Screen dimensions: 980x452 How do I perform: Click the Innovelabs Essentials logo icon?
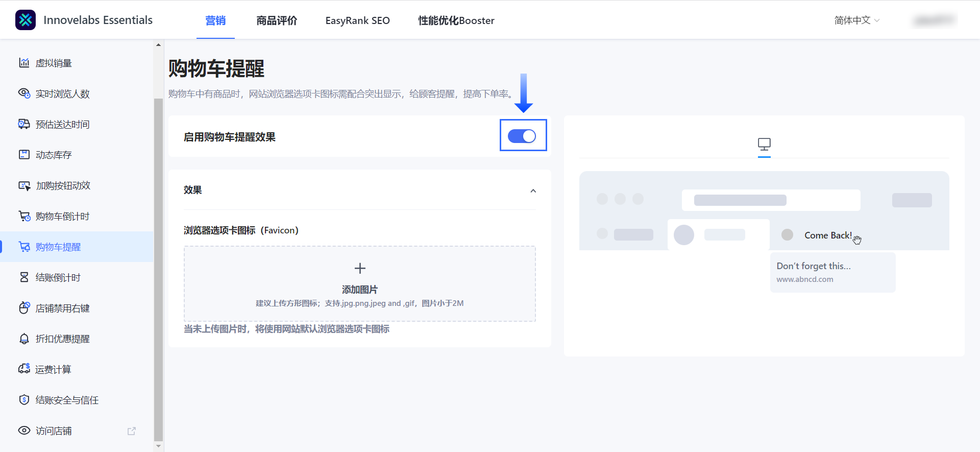tap(26, 20)
